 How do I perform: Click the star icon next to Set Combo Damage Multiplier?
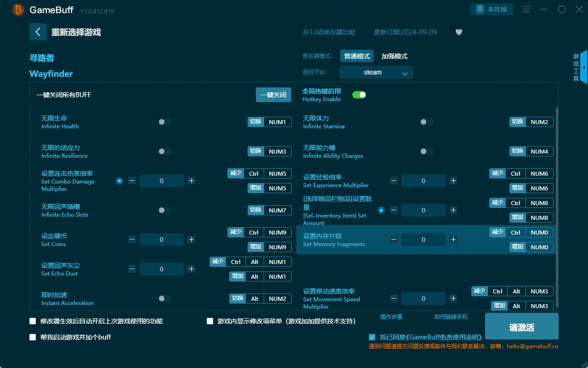tap(119, 181)
